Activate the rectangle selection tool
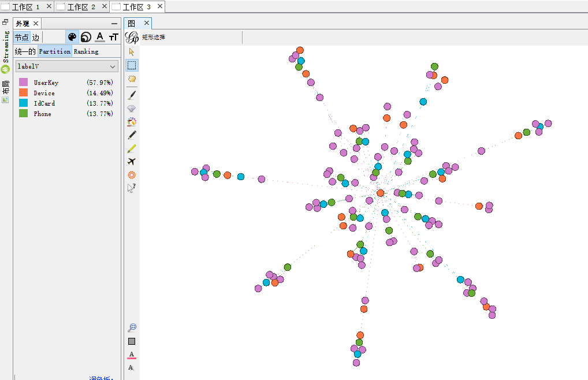 pos(132,65)
